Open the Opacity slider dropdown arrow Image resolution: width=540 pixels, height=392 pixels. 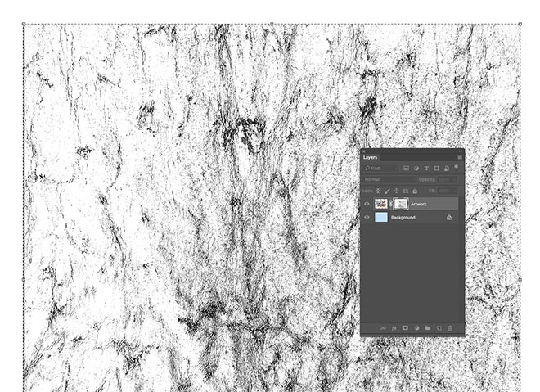point(455,179)
